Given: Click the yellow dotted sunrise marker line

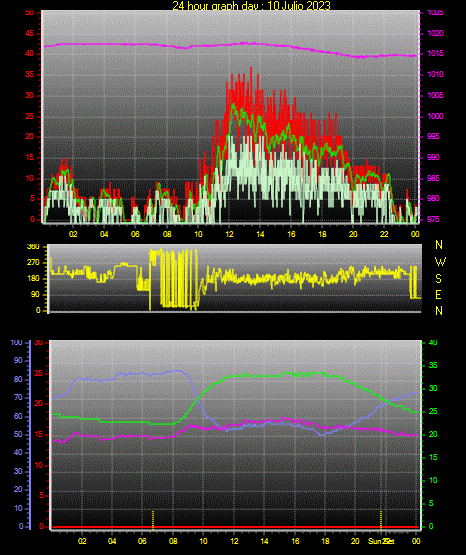Looking at the screenshot, I should tap(153, 520).
